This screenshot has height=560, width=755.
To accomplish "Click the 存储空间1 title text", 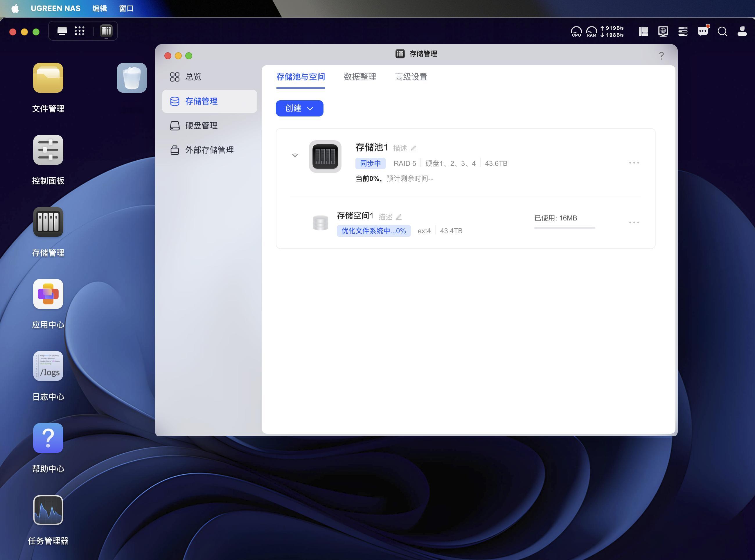I will [355, 216].
